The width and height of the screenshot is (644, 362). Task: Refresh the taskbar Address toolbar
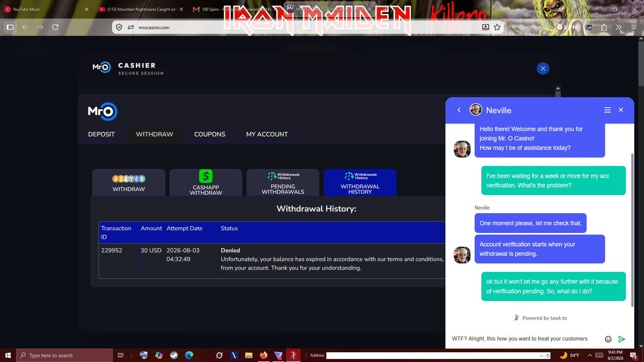click(548, 356)
